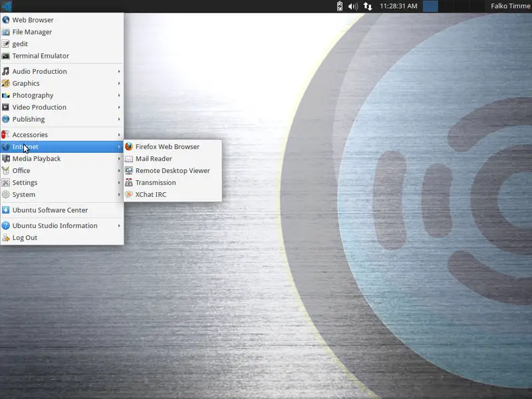Click the XChat IRC icon
The height and width of the screenshot is (399, 532).
[x=129, y=194]
